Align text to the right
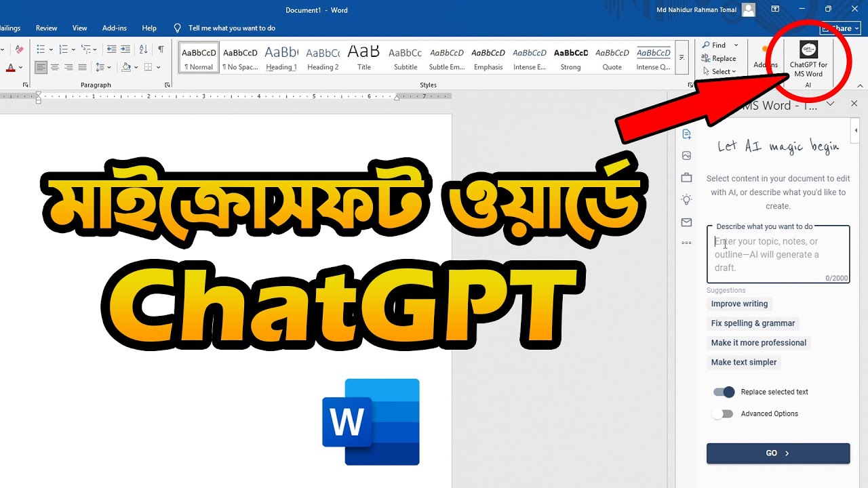This screenshot has width=868, height=488. [68, 67]
